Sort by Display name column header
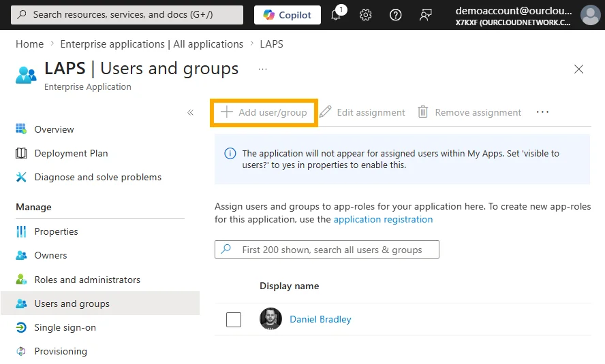 [x=290, y=286]
